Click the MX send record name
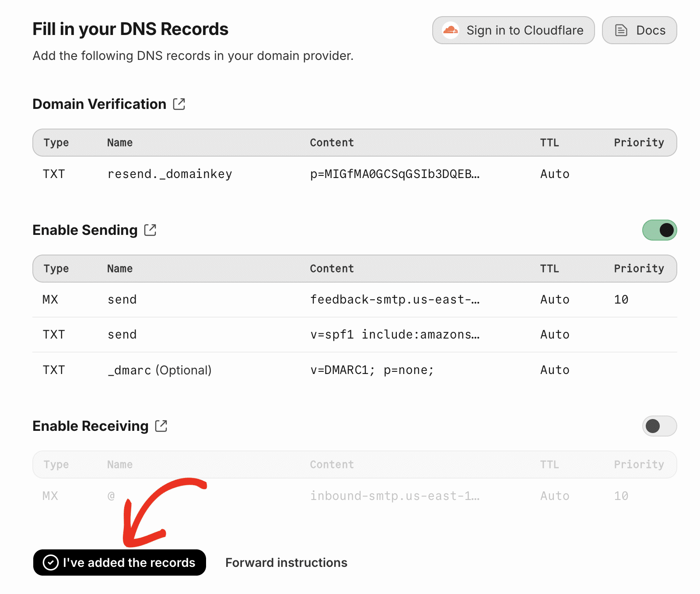This screenshot has height=594, width=700. pyautogui.click(x=122, y=300)
